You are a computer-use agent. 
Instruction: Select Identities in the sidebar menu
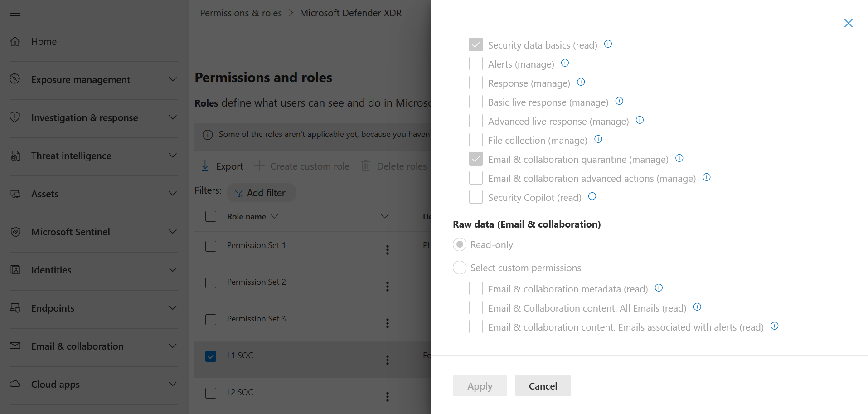[51, 270]
